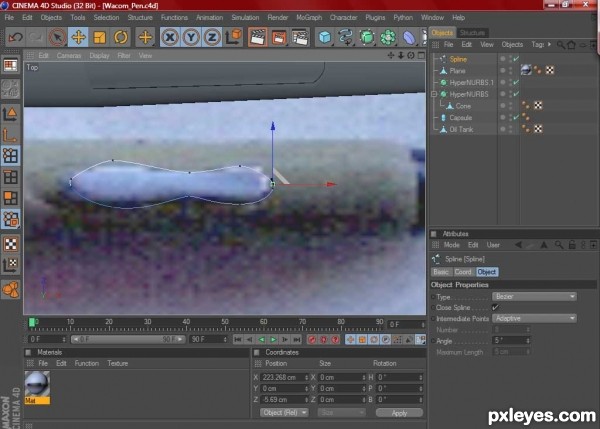
Task: Switch to Edges mode
Action: [x=10, y=177]
